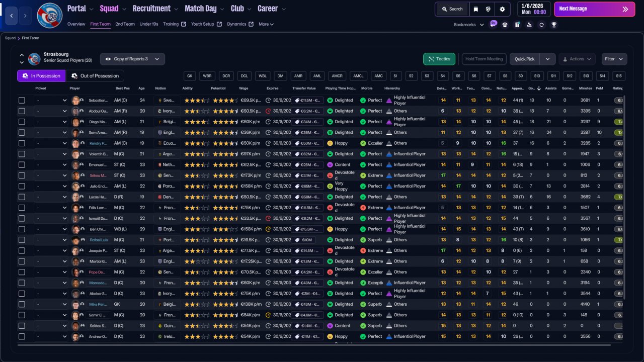
Task: Click the small Strasbourg badge beside squad name
Action: pos(34,59)
